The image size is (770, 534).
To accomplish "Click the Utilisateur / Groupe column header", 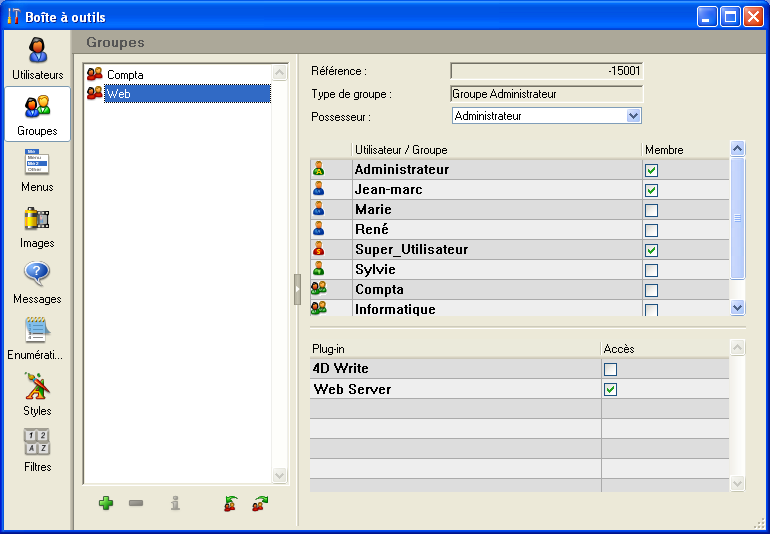I will pyautogui.click(x=401, y=150).
